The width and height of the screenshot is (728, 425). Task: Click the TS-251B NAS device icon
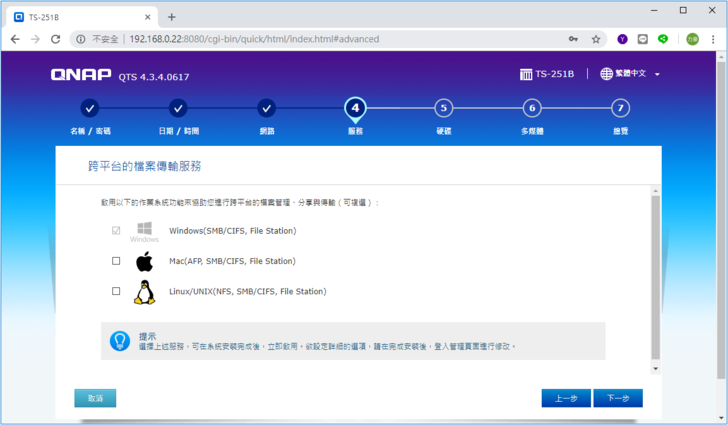click(526, 75)
